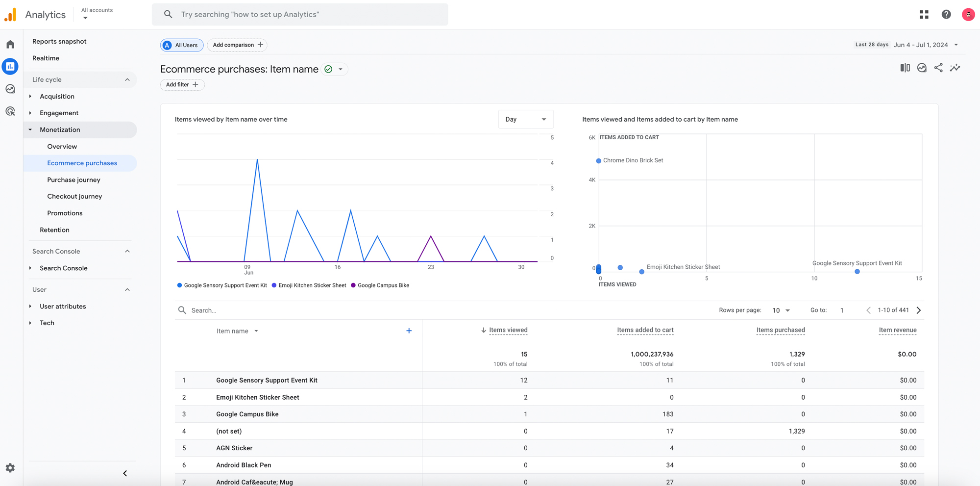Expand Acquisition in sidebar
Screen dimensions: 980x486
tap(30, 96)
